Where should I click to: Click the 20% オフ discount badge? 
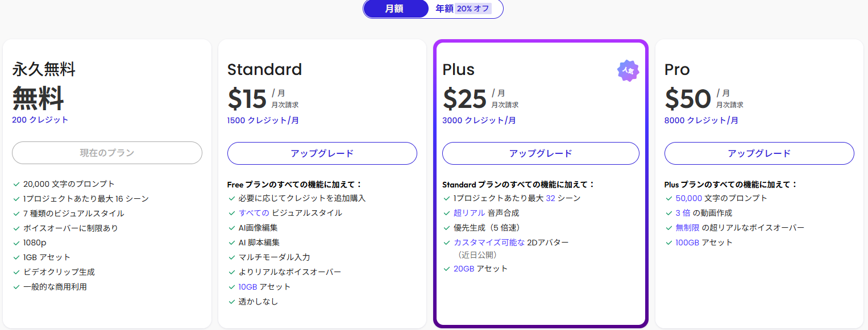[473, 9]
